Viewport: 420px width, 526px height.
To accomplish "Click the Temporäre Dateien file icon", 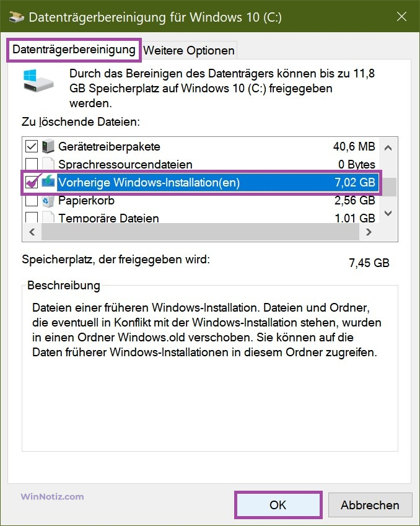I will click(48, 217).
